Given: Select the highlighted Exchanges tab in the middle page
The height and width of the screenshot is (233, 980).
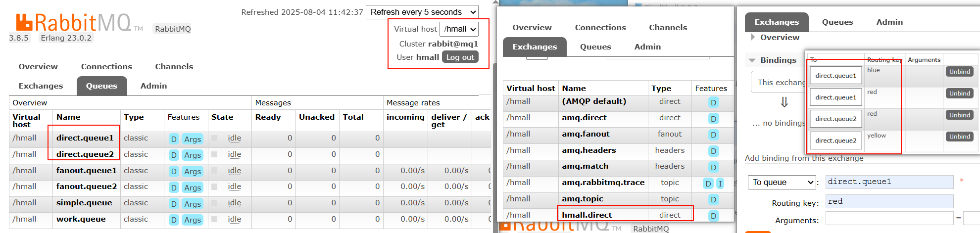Looking at the screenshot, I should pos(535,47).
